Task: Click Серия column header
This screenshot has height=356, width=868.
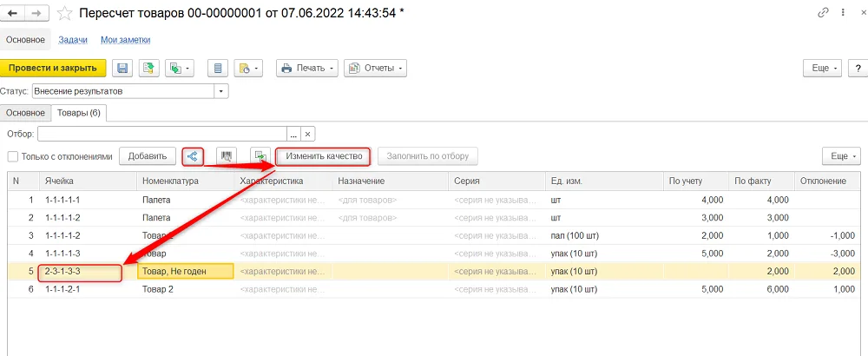Action: click(496, 181)
